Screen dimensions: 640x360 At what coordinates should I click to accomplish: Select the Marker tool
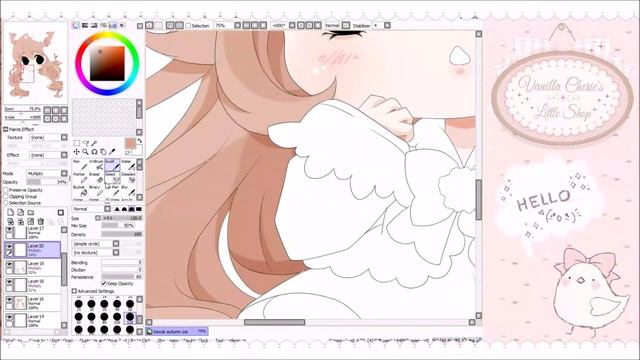(x=80, y=178)
